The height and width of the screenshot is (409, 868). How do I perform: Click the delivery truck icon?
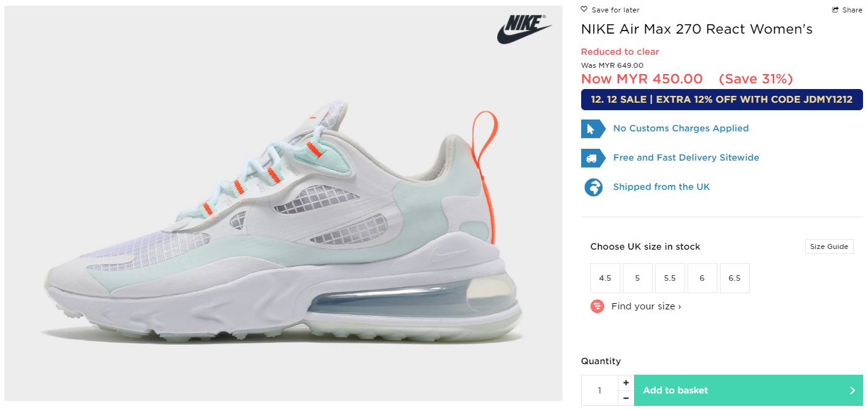coord(593,158)
